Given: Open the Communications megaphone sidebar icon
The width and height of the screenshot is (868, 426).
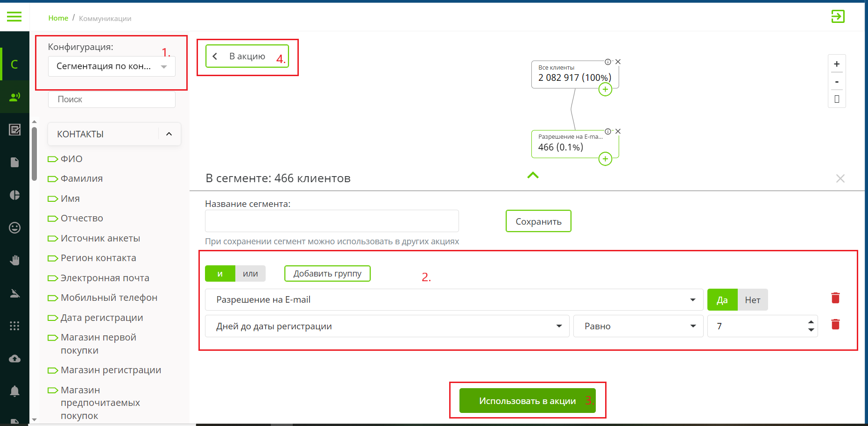Looking at the screenshot, I should pos(14,97).
